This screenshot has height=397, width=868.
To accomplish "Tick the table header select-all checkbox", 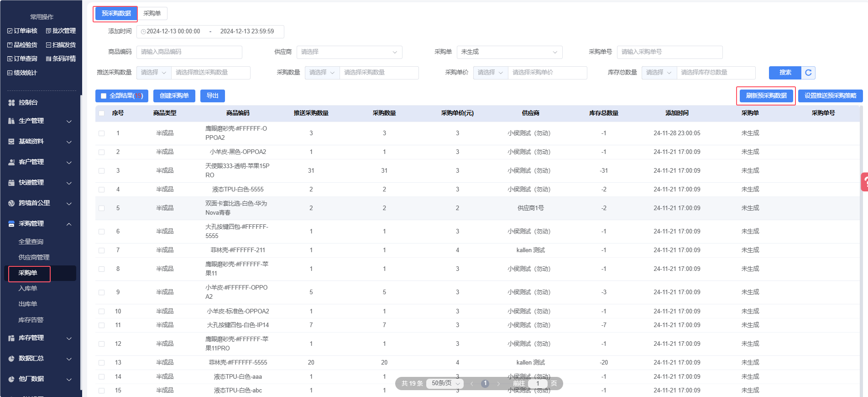I will 101,113.
